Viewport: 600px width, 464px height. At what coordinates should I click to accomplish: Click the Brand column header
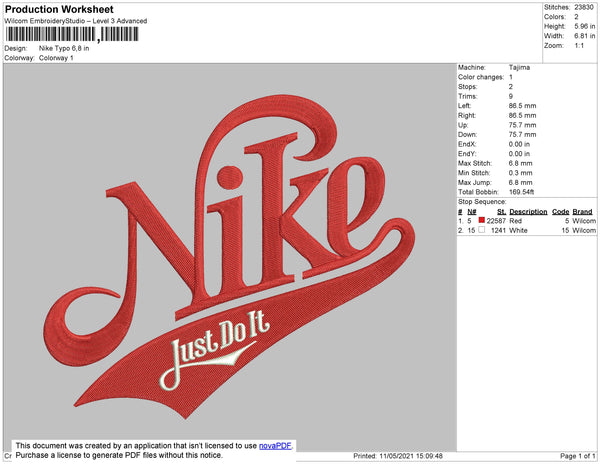coord(583,212)
